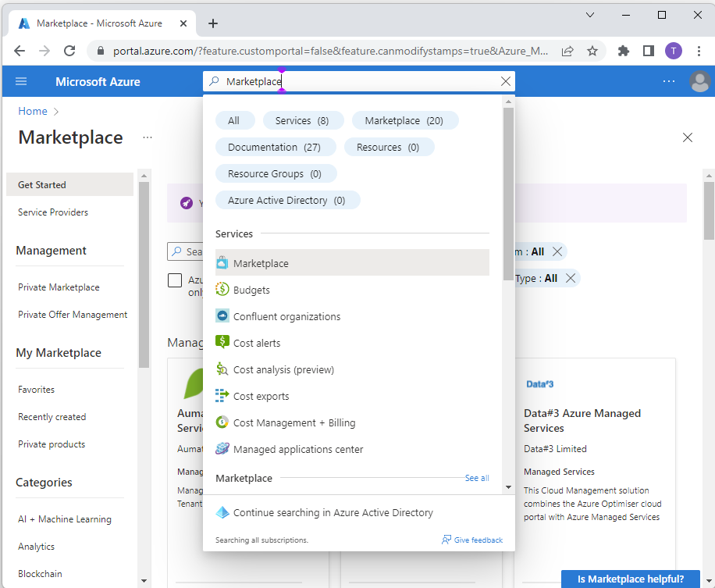Click the Give feedback link
This screenshot has width=715, height=588.
[x=478, y=540]
